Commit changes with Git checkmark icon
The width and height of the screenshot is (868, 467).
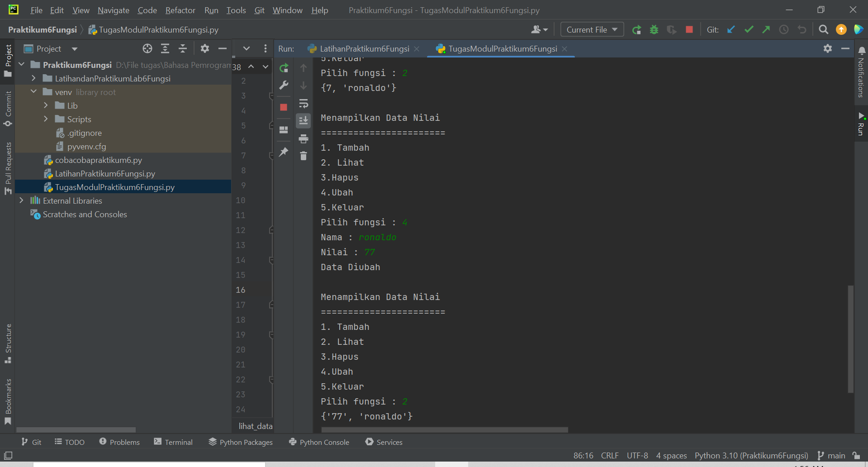click(x=749, y=30)
